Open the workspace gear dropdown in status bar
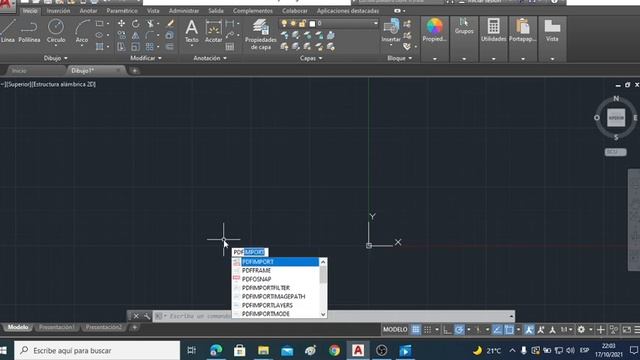The height and width of the screenshot is (360, 640). coord(591,329)
